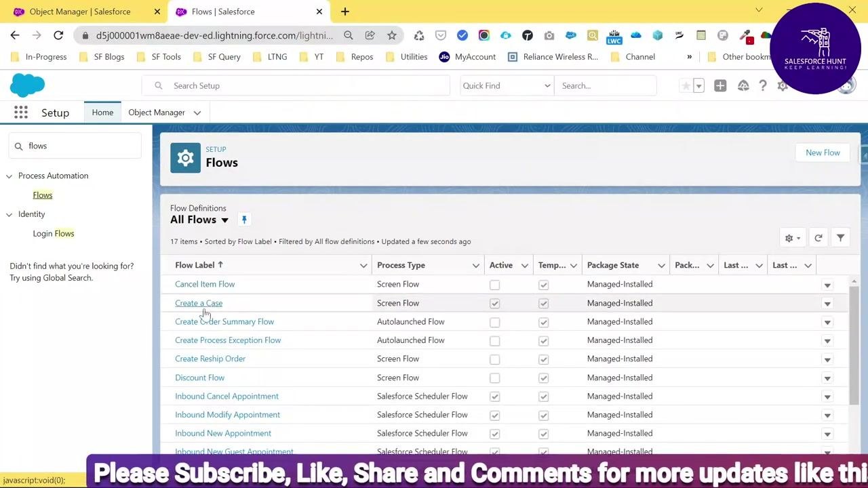Open Flow Label column menu
This screenshot has height=488, width=868.
[x=363, y=266]
